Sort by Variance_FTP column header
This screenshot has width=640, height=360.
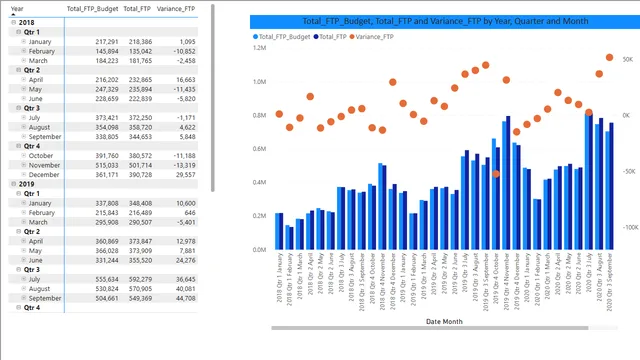176,9
